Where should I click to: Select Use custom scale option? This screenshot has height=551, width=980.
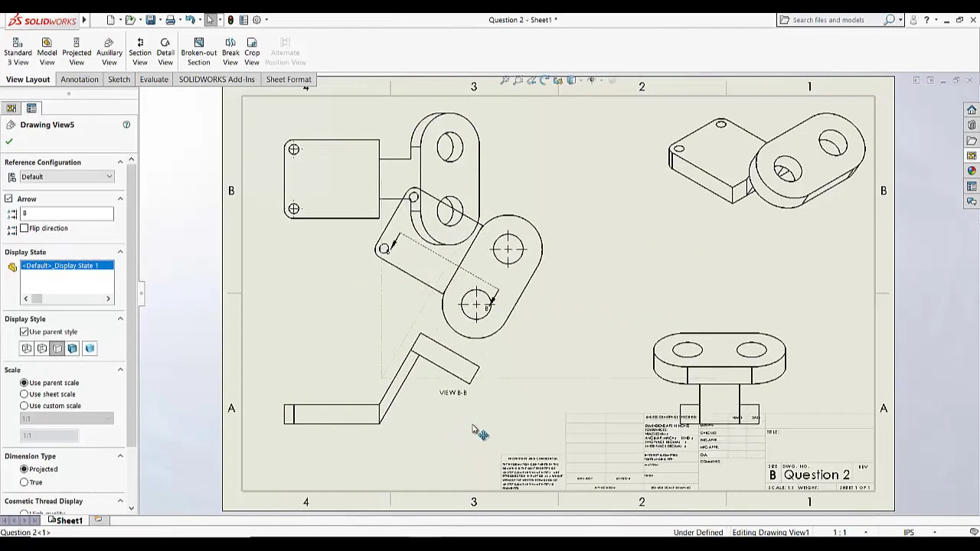(x=24, y=406)
